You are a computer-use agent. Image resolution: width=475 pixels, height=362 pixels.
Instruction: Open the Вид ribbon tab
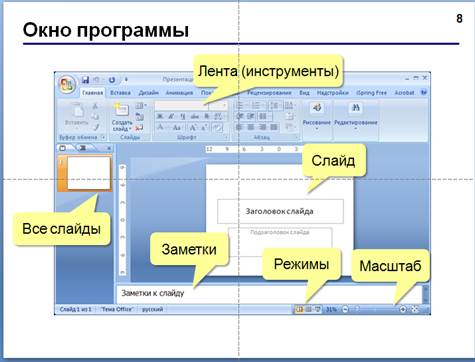304,93
